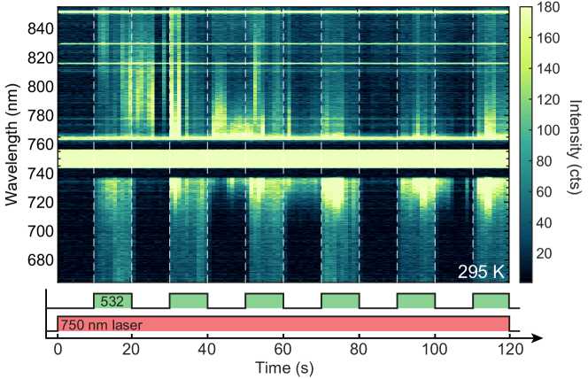Click the 120 tick on the time axis
This screenshot has height=379, width=588.
(x=510, y=350)
